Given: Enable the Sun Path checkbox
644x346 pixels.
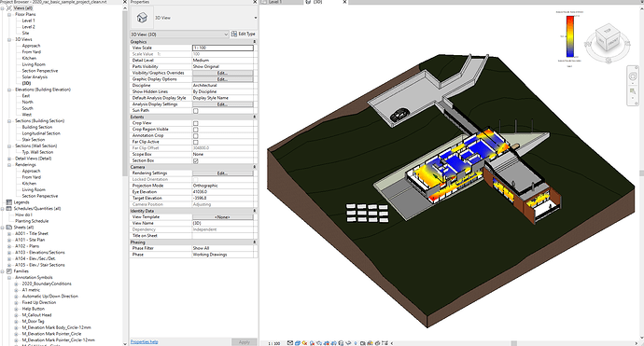Looking at the screenshot, I should [x=195, y=111].
